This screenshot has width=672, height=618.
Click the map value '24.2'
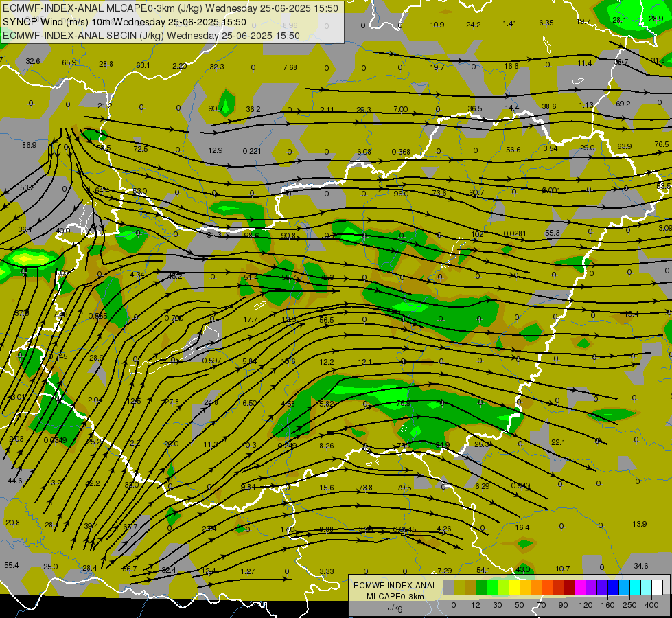point(473,25)
